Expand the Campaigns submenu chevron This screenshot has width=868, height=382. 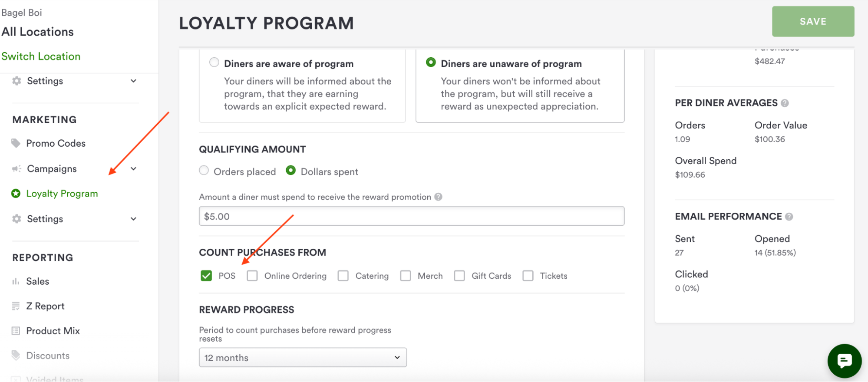134,169
